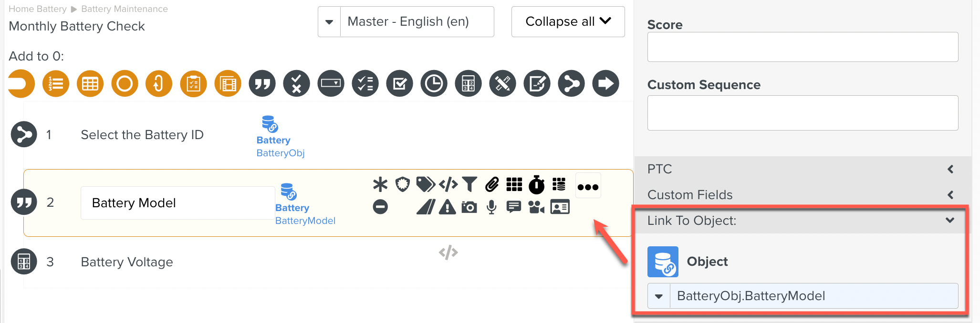Click the paperclip attachment icon

click(492, 184)
